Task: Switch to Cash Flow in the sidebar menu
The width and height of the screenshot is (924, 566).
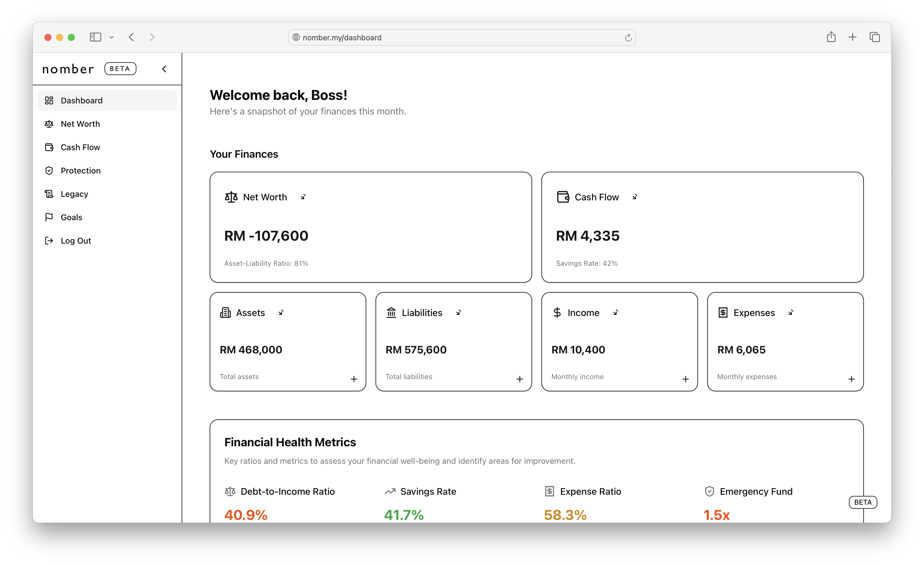Action: 80,147
